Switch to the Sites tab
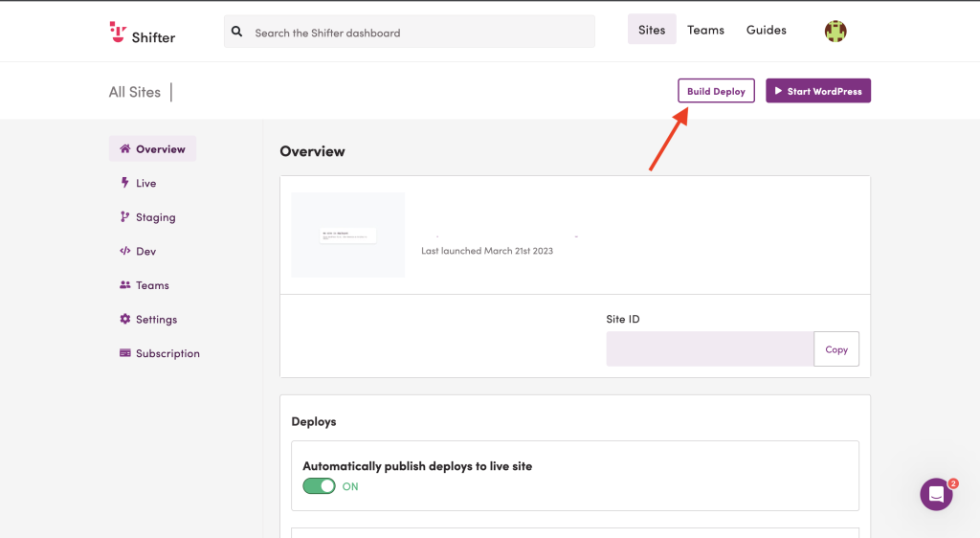Viewport: 980px width, 538px height. click(652, 30)
